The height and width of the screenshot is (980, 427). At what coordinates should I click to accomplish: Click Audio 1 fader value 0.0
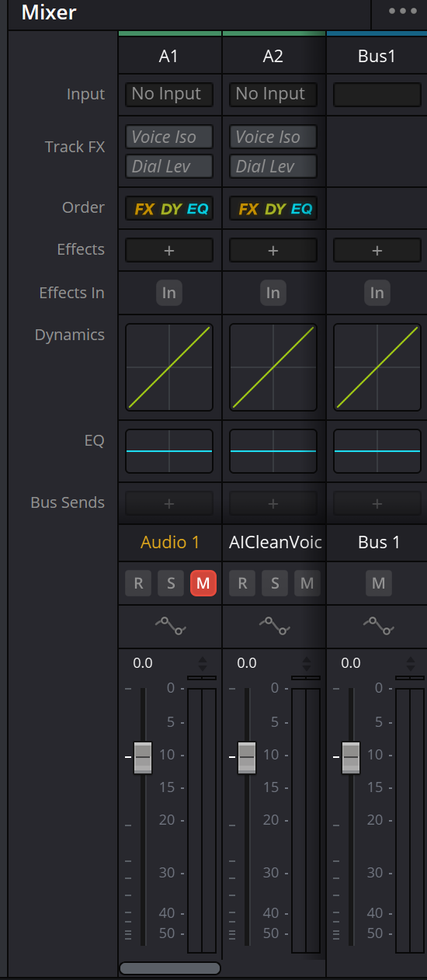143,663
